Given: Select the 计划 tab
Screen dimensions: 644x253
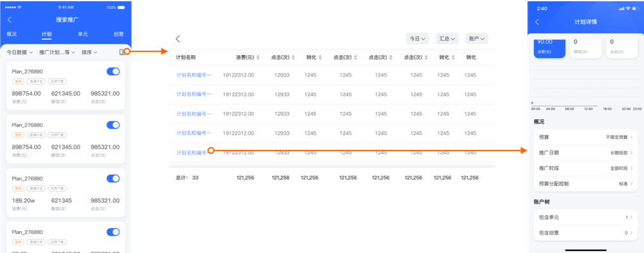Looking at the screenshot, I should pyautogui.click(x=46, y=35).
